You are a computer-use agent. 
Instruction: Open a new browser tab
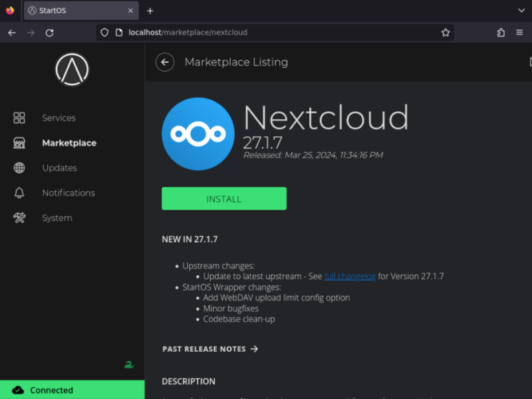150,11
